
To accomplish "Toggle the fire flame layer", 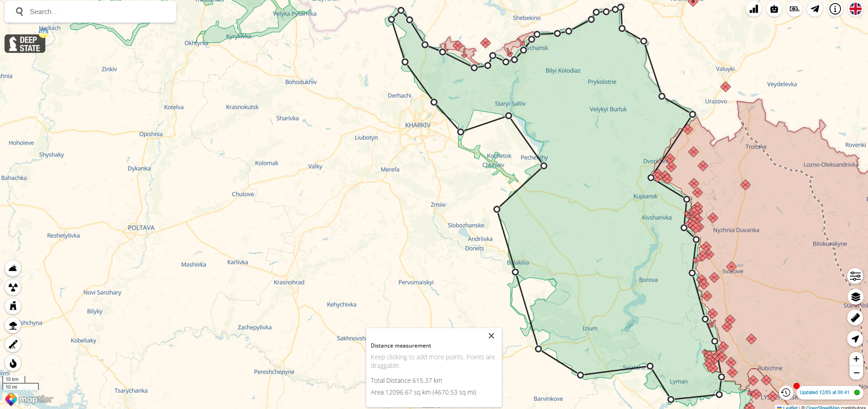I will (13, 363).
